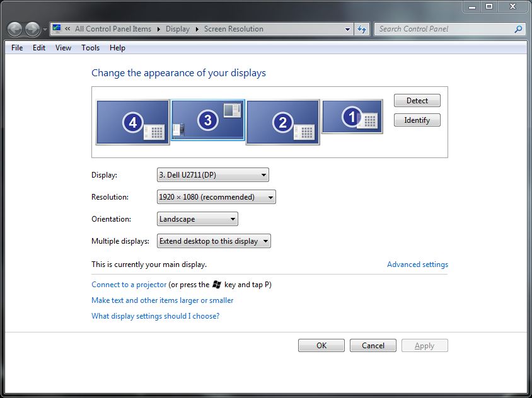Viewport: 532px width, 398px height.
Task: Click the Cancel button
Action: [x=373, y=346]
